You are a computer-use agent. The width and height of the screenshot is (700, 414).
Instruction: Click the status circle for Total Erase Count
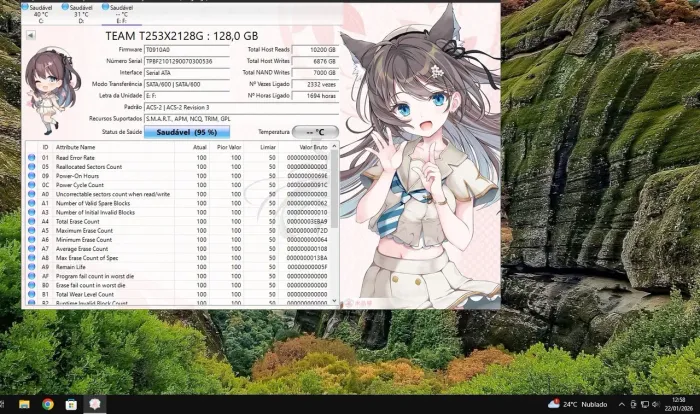32,221
